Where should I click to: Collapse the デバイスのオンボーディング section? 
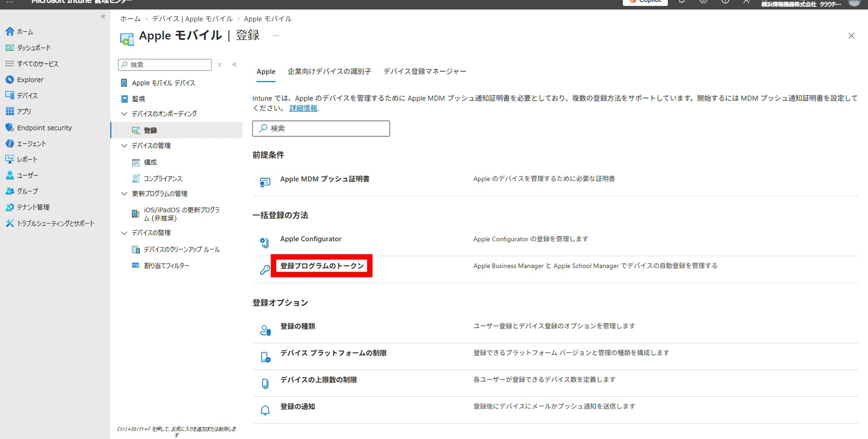pyautogui.click(x=124, y=114)
